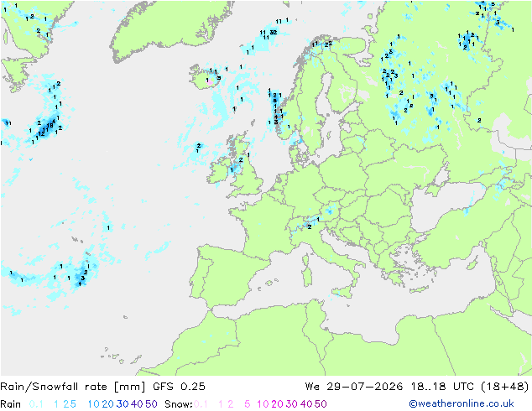This screenshot has height=411, width=532.
Task: Pick the Snow legend value 30
Action: (x=292, y=404)
